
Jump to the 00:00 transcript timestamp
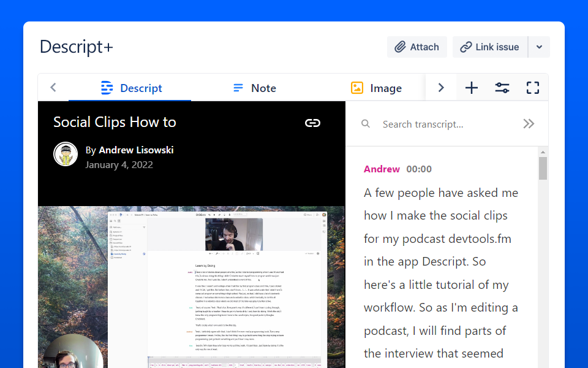click(419, 169)
